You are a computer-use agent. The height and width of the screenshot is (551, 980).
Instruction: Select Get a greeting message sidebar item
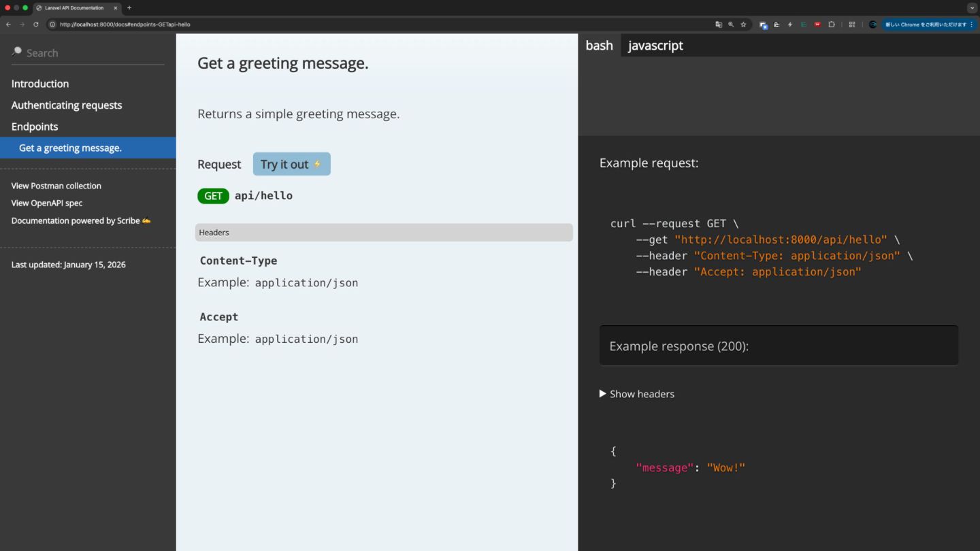pos(70,148)
